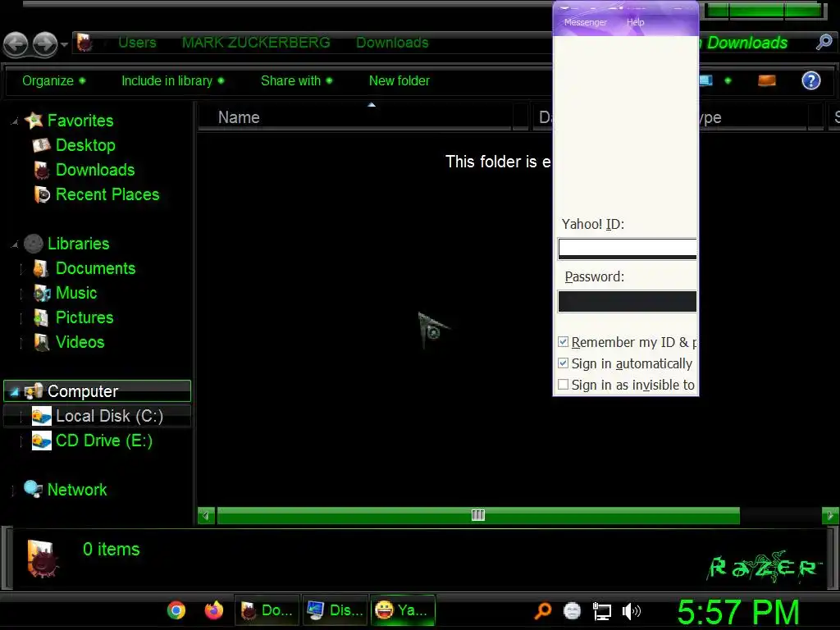Change view with the view icon
840x630 pixels.
706,81
